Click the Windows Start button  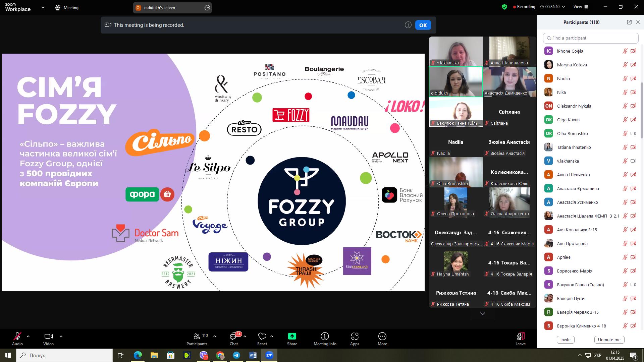[x=8, y=355]
